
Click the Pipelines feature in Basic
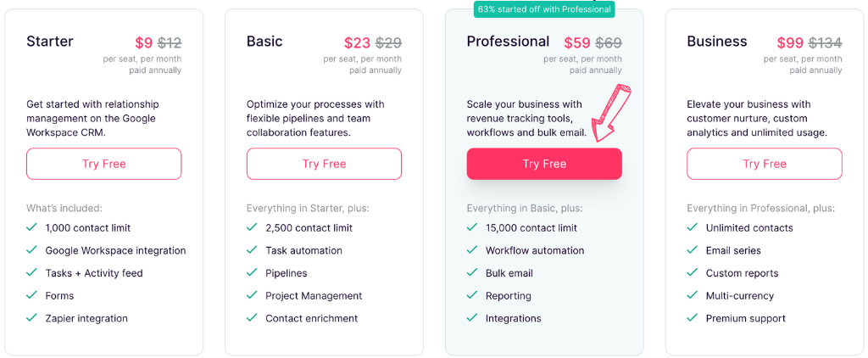click(x=287, y=273)
